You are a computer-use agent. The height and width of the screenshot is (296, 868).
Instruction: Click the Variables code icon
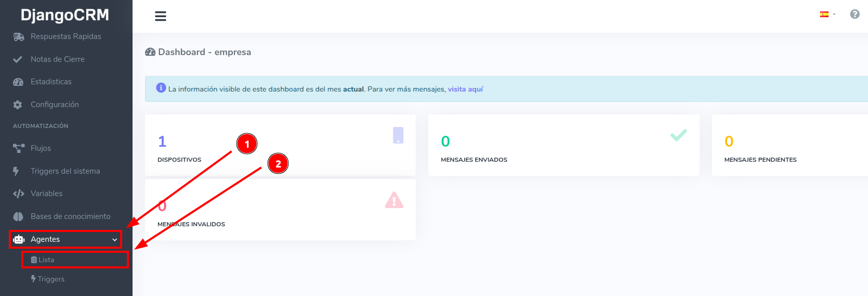click(19, 194)
